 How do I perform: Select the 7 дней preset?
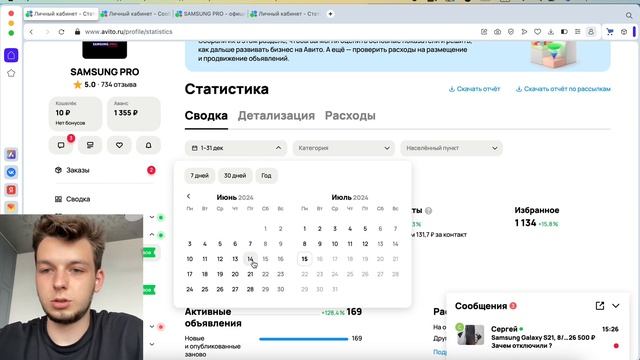200,176
